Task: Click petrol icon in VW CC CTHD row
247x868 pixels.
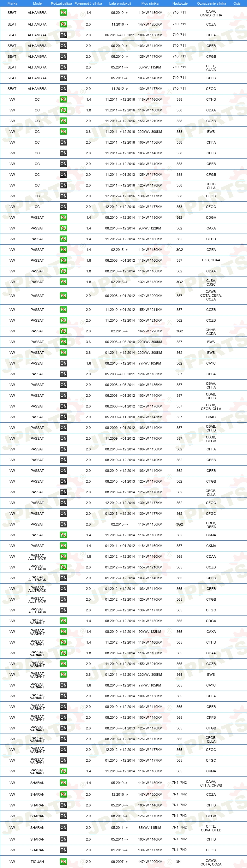Action: pos(63,99)
